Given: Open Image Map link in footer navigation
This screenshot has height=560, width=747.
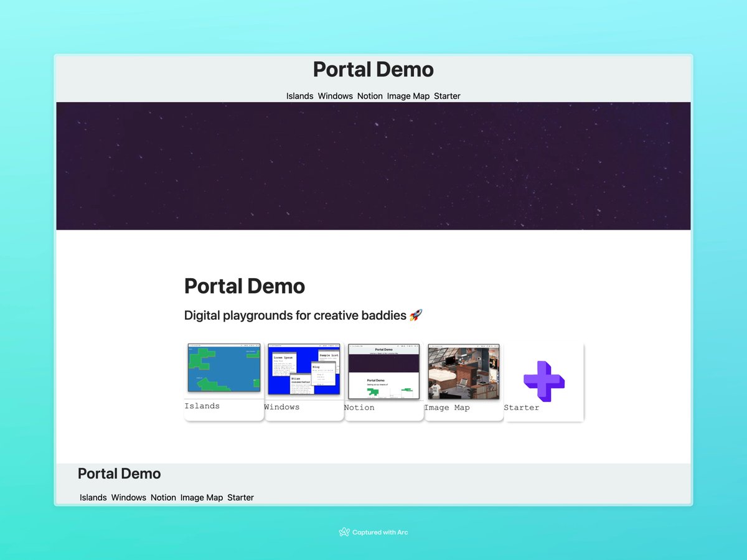Looking at the screenshot, I should point(202,497).
